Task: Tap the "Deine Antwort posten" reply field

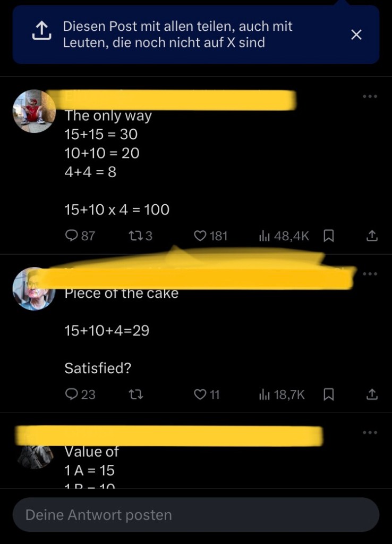Action: tap(196, 515)
